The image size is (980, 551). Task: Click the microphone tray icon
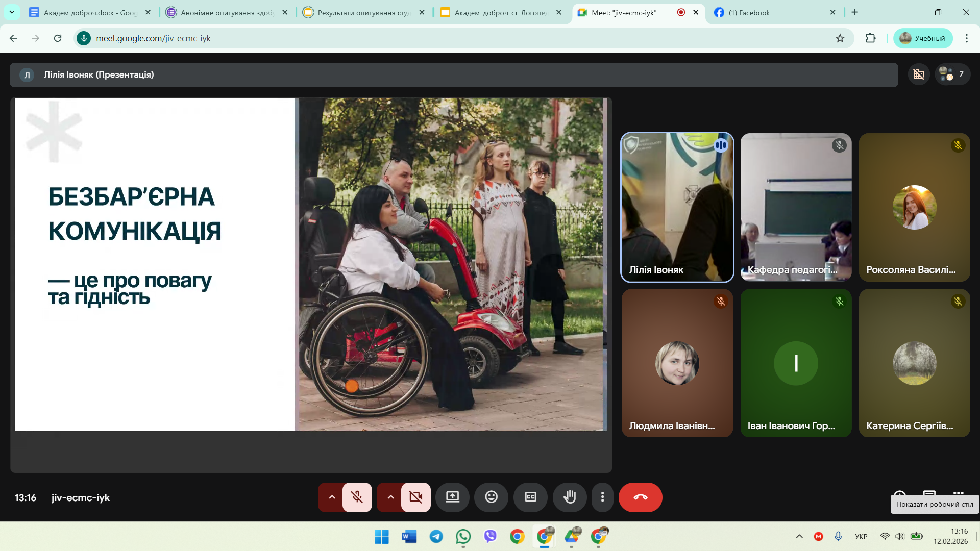tap(838, 537)
